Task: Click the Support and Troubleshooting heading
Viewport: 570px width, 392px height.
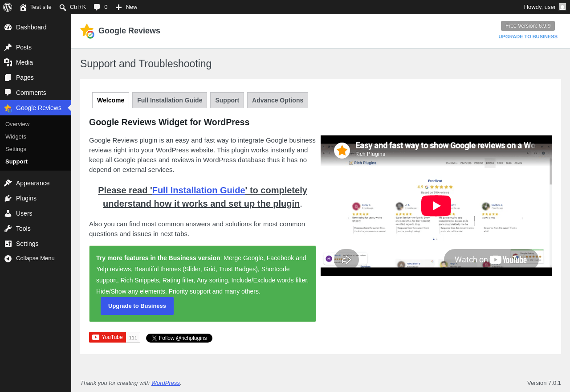Action: pyautogui.click(x=146, y=64)
